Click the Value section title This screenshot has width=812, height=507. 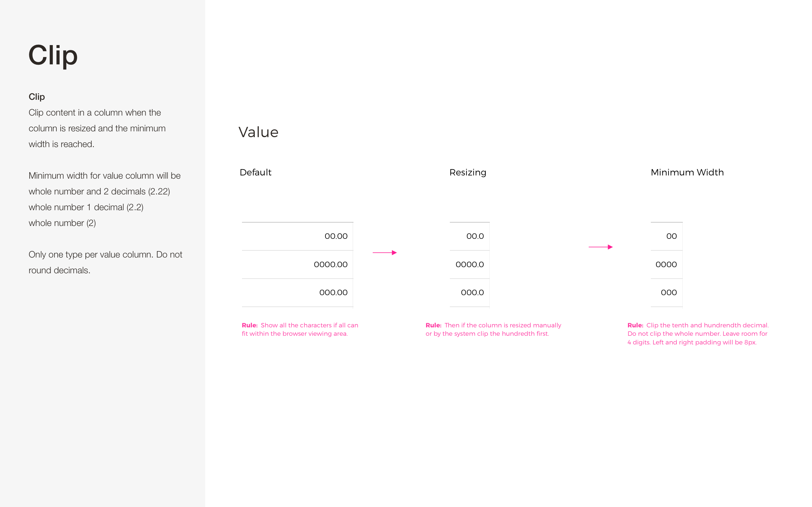[258, 132]
